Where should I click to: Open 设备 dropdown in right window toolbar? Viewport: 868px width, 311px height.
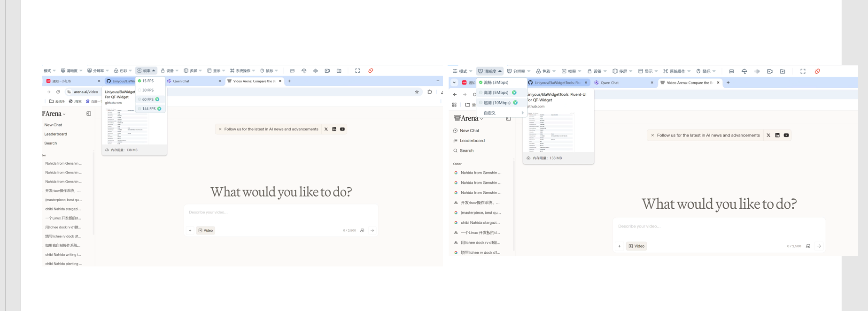(597, 71)
